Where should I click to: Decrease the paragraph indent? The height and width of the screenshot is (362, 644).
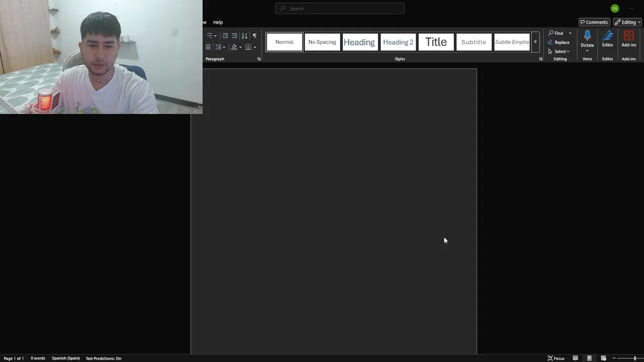225,36
